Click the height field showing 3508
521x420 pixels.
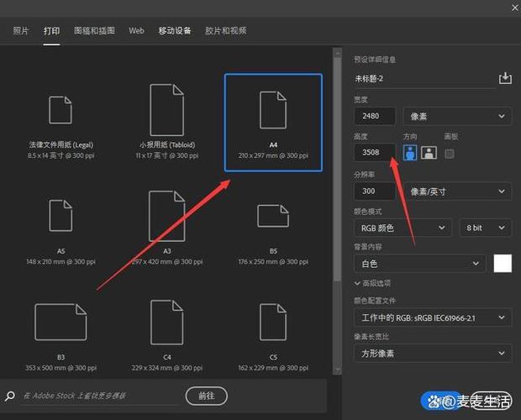pyautogui.click(x=375, y=152)
